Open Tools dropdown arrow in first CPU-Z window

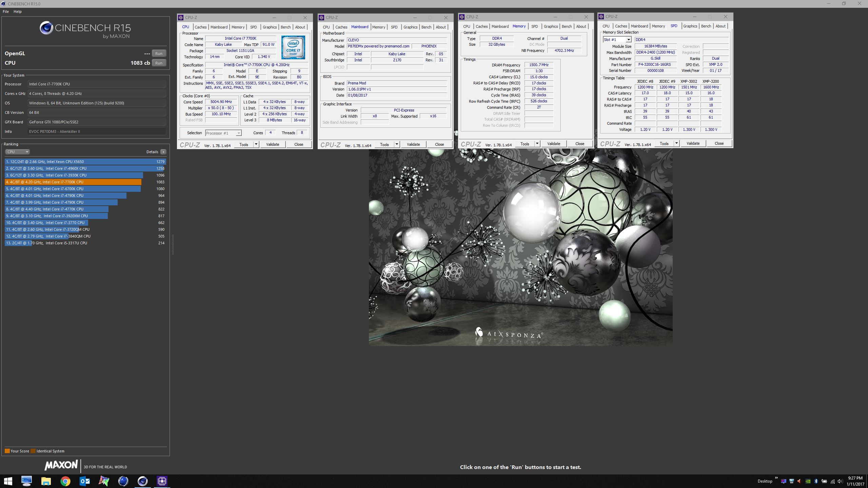pyautogui.click(x=256, y=144)
